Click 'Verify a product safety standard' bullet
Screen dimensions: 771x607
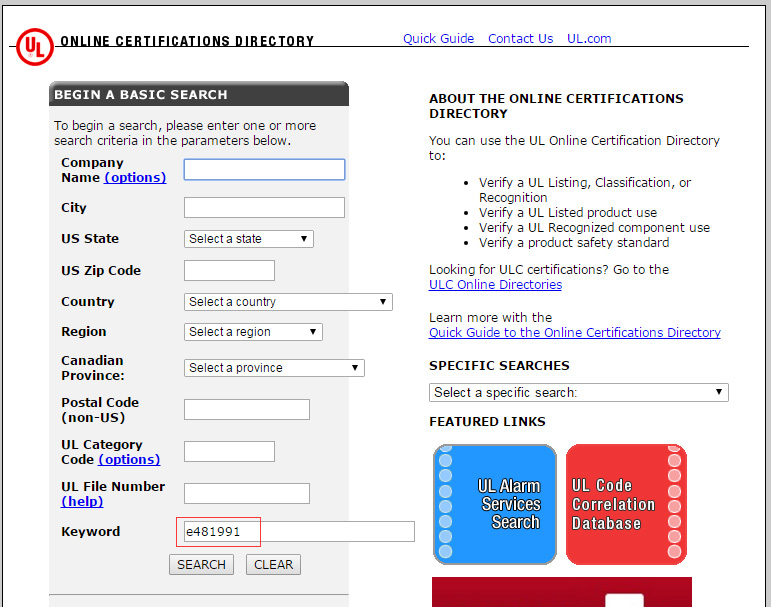click(x=574, y=243)
